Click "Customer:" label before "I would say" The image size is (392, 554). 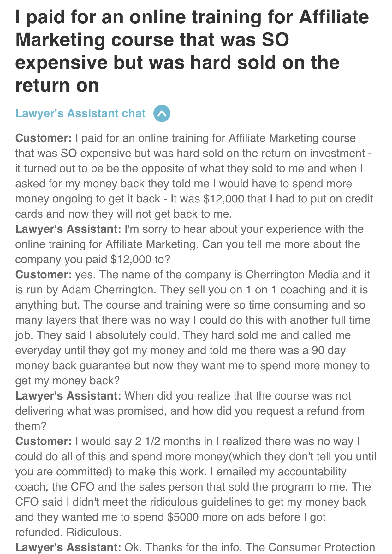point(44,441)
